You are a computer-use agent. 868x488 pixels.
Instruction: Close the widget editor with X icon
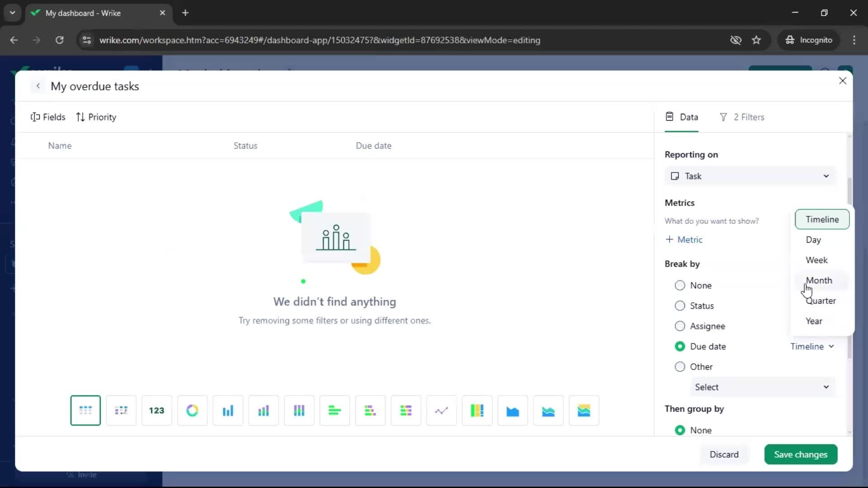click(843, 80)
